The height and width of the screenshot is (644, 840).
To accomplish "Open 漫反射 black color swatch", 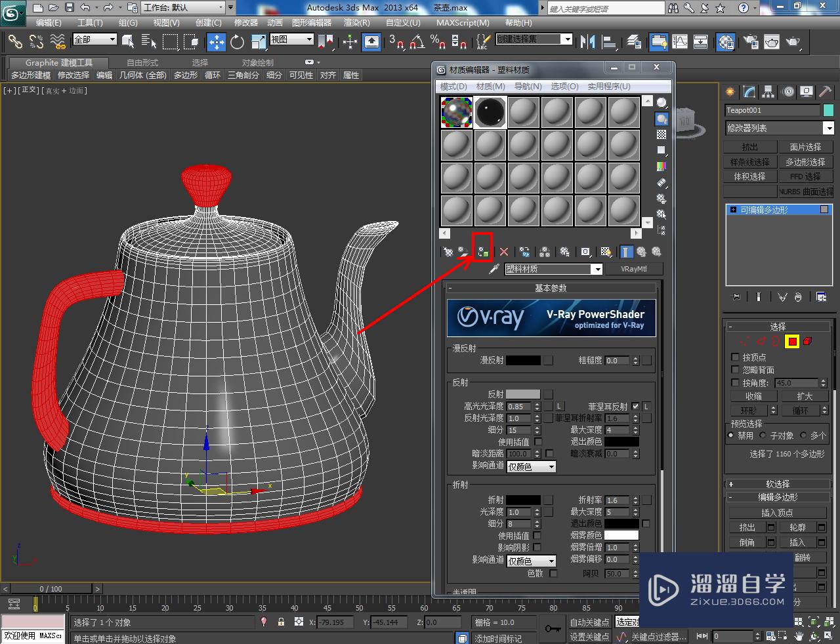I will pos(523,361).
